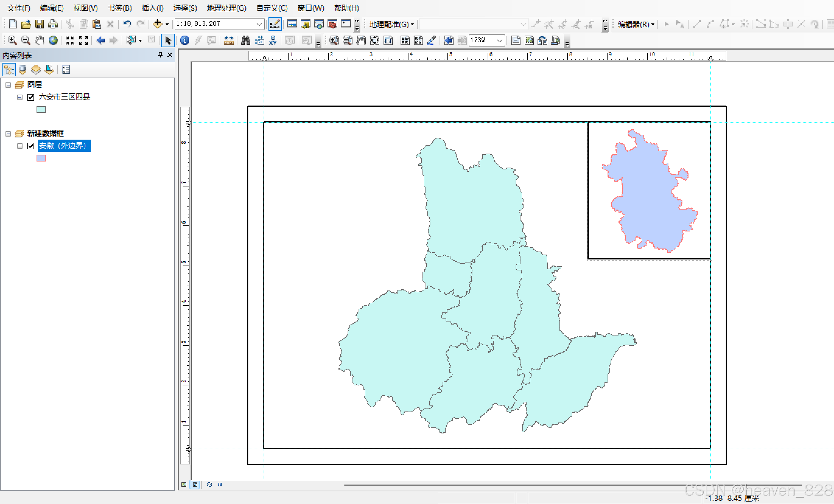Click the light cyan symbol swatch under 六安市三区四县
834x504 pixels.
tap(41, 109)
